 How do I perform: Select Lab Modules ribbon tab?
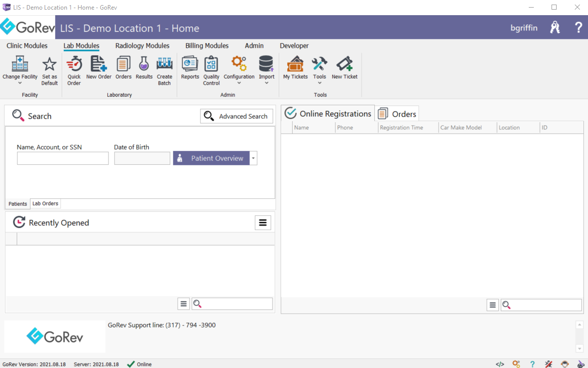tap(82, 46)
